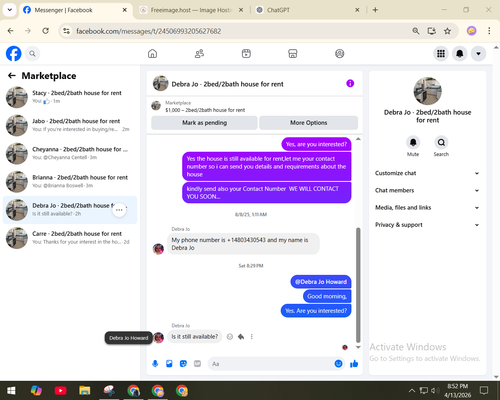The image size is (500, 400).
Task: Open YouTube taskbar icon
Action: coord(60,390)
